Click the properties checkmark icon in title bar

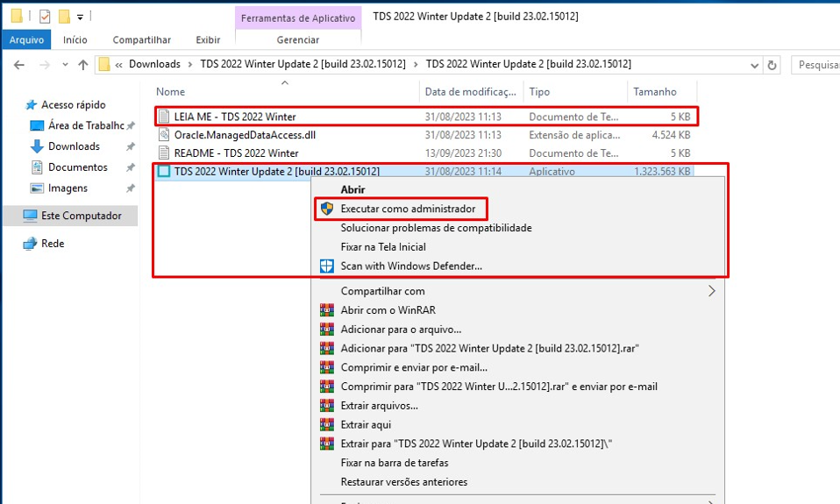click(x=45, y=17)
